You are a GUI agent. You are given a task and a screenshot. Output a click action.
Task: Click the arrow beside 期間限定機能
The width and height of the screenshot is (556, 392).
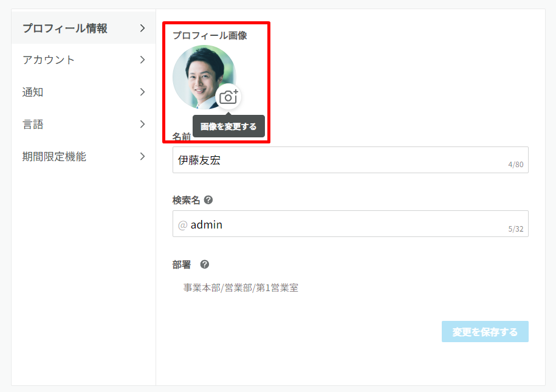coord(142,157)
